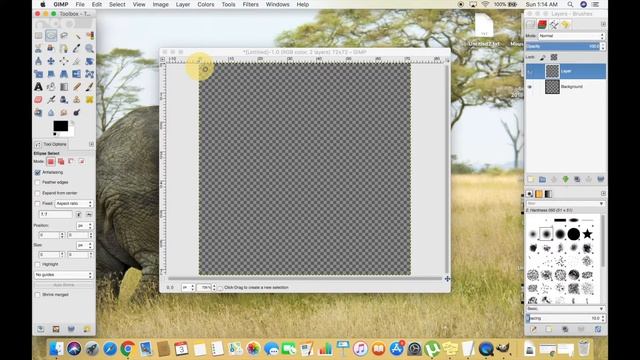
Task: Select the Eraser tool
Action: pyautogui.click(x=38, y=100)
